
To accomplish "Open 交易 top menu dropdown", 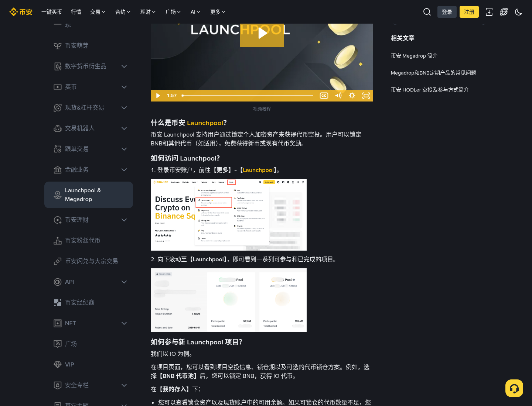I will (98, 12).
